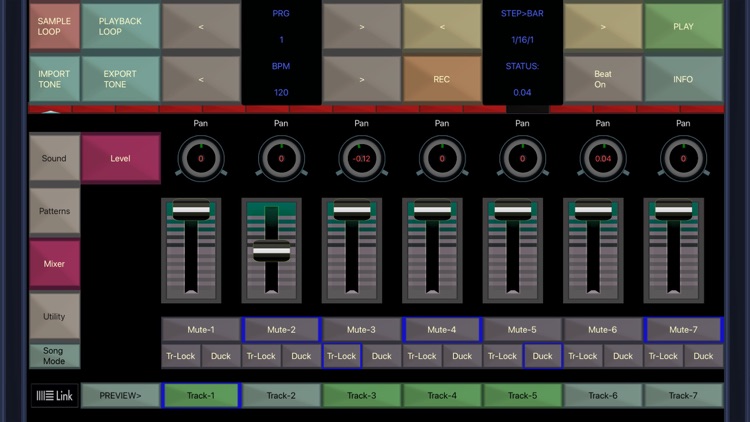The width and height of the screenshot is (750, 422).
Task: Select the Mixer section
Action: 55,264
